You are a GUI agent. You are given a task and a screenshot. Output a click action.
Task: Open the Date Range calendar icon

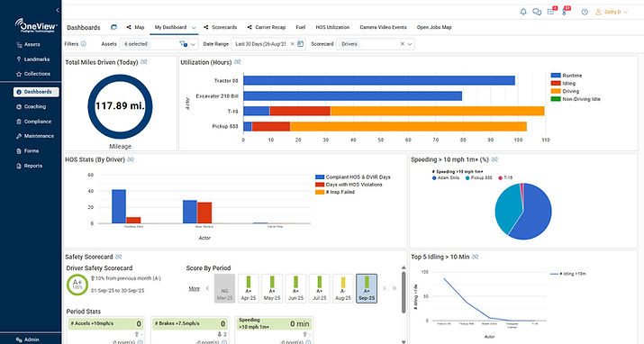[300, 44]
